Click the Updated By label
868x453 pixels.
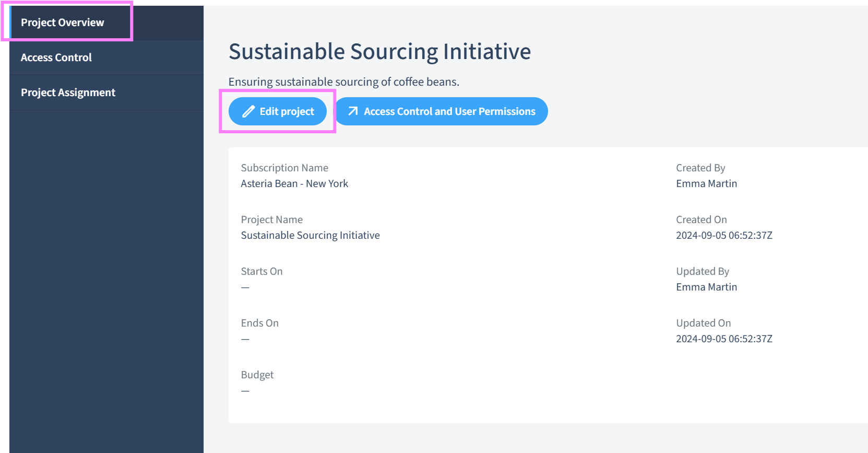coord(703,271)
